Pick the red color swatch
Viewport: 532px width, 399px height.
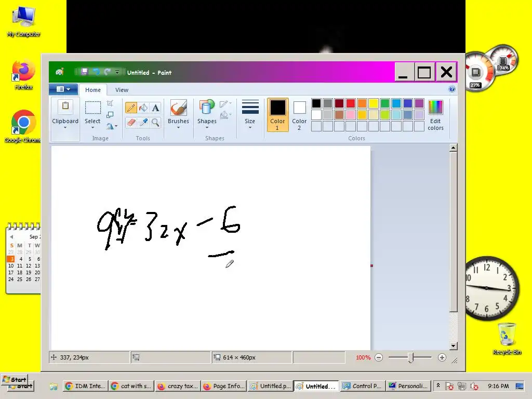(351, 103)
